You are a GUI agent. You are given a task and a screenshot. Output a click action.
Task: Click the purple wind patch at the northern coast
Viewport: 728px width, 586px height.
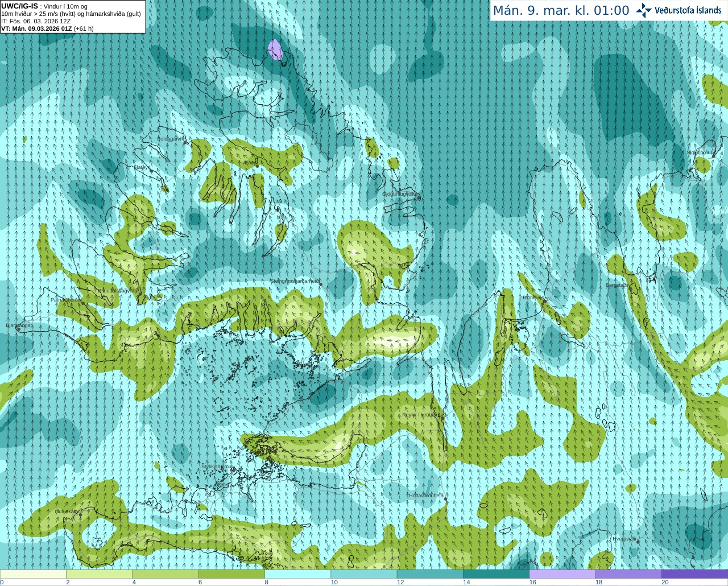click(275, 50)
